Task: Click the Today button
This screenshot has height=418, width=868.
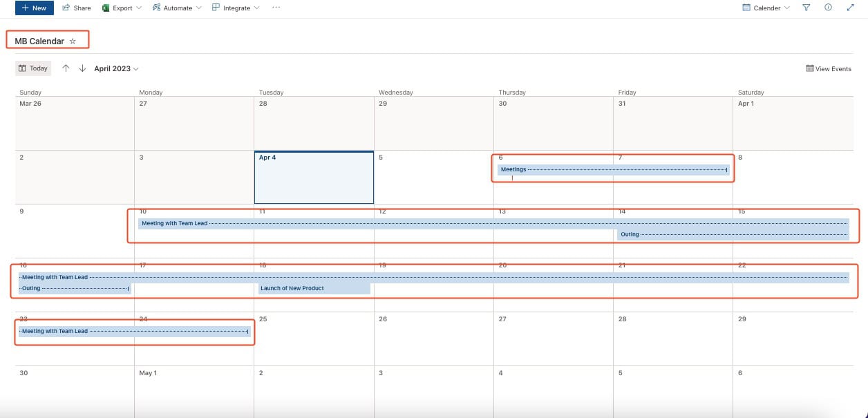Action: click(x=32, y=68)
